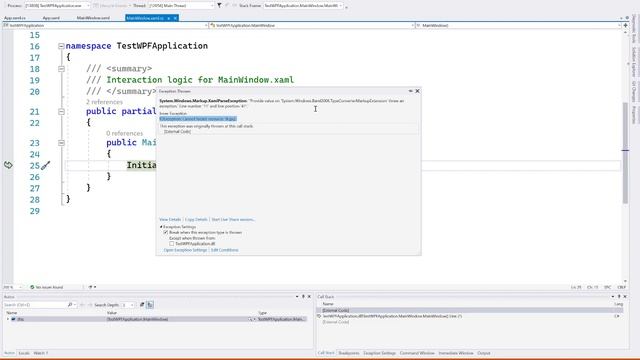Viewport: 640px width, 360px height.
Task: Switch to the Watch 1 tab
Action: 40,353
